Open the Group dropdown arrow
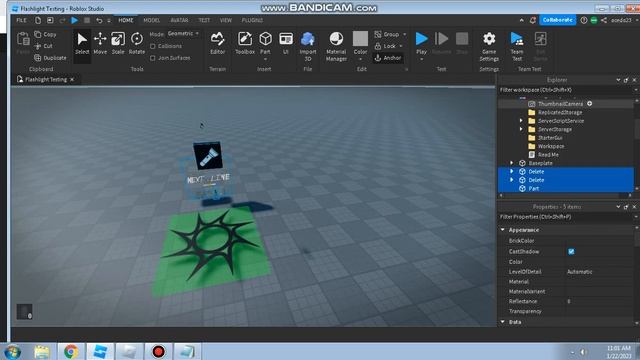The height and width of the screenshot is (360, 640). (x=404, y=34)
